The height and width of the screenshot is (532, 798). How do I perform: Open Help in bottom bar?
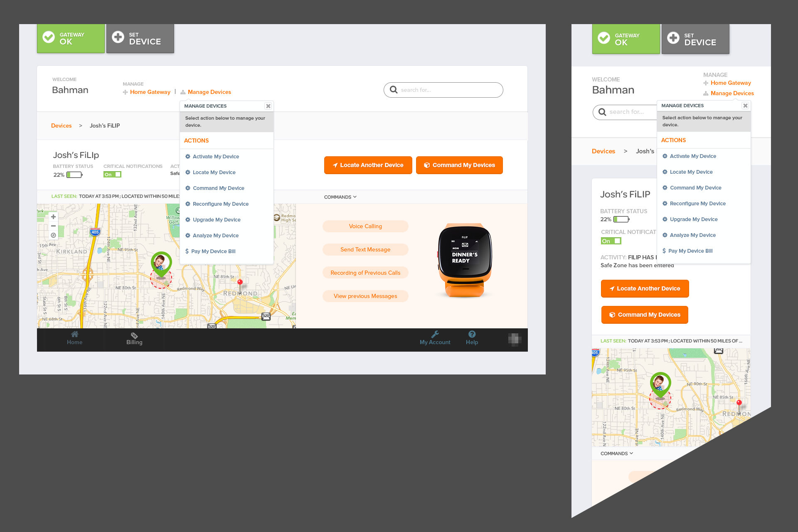472,338
